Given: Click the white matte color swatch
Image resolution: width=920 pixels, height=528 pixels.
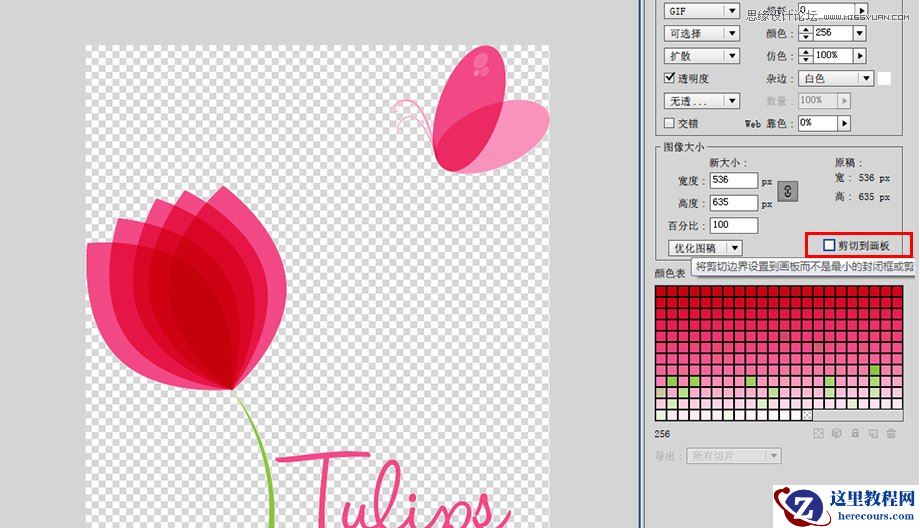Looking at the screenshot, I should 884,78.
